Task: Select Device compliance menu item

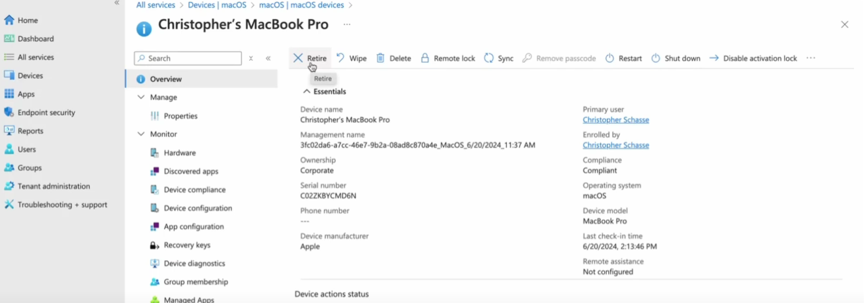Action: [x=194, y=190]
